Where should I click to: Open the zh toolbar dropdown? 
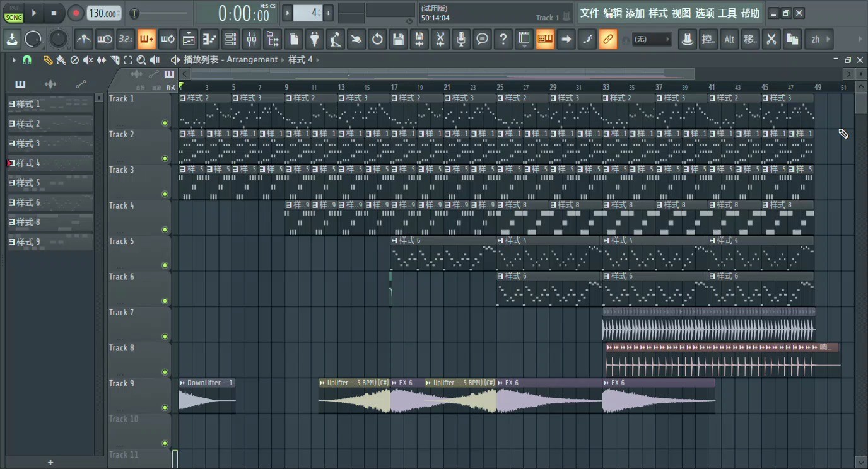tap(820, 39)
